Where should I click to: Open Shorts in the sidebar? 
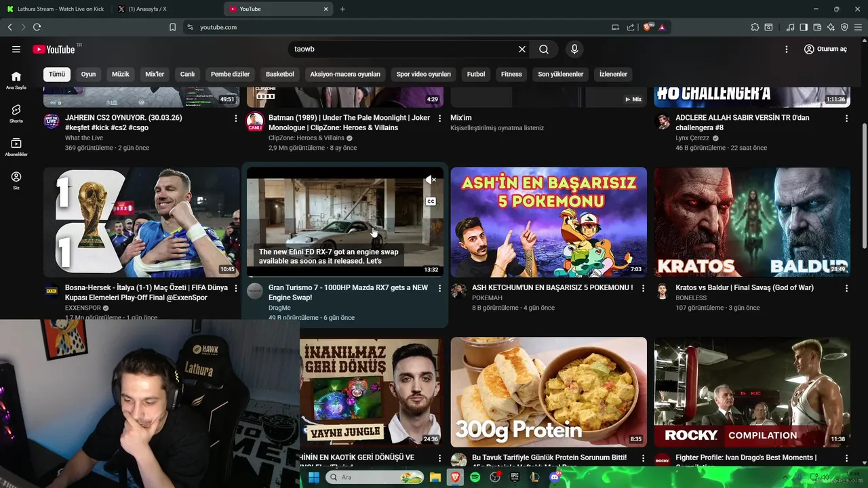(16, 113)
